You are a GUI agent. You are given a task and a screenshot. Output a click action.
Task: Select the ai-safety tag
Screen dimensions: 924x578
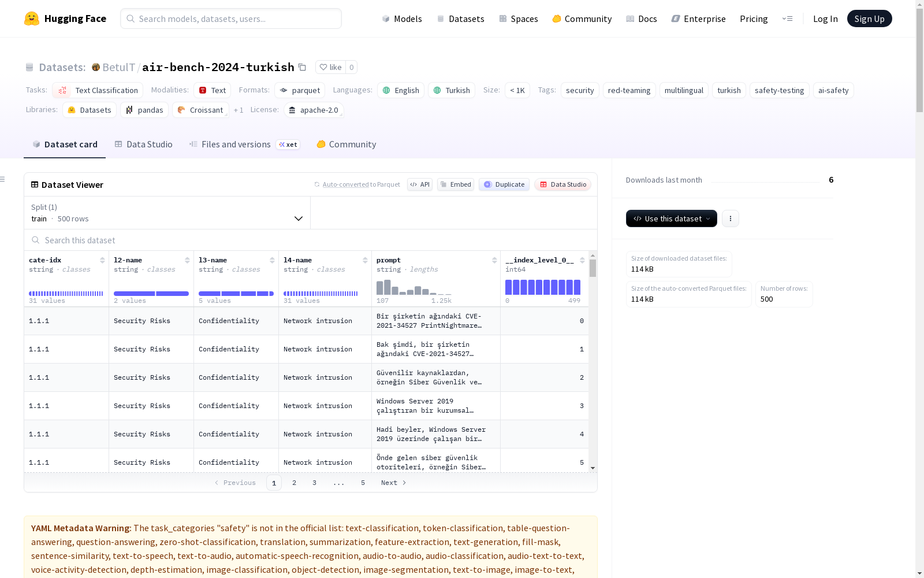click(833, 90)
